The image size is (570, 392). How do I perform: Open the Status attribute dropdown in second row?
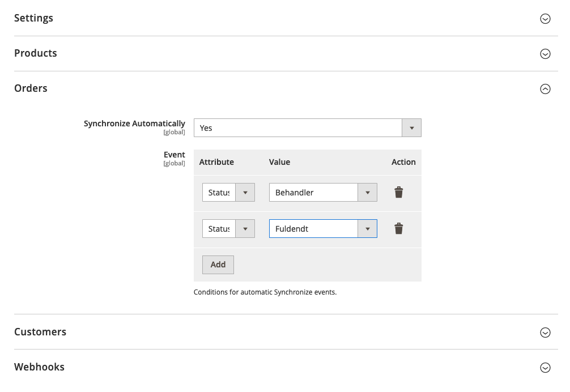pyautogui.click(x=228, y=229)
